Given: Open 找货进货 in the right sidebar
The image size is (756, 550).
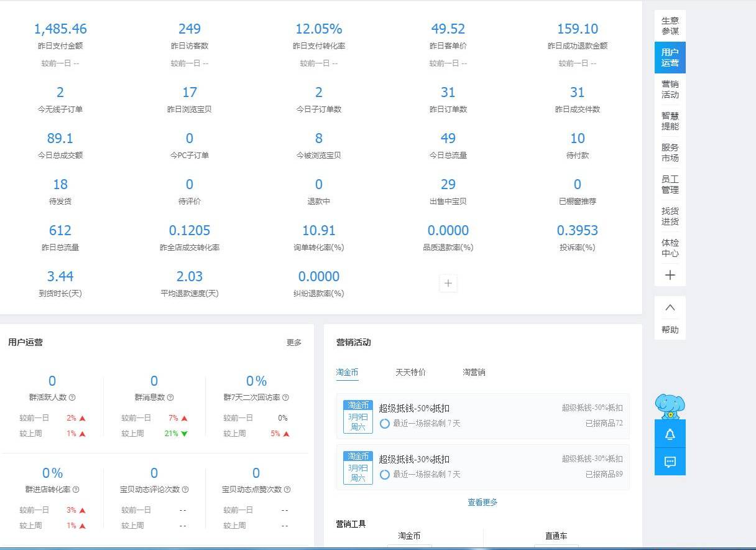Looking at the screenshot, I should click(670, 216).
